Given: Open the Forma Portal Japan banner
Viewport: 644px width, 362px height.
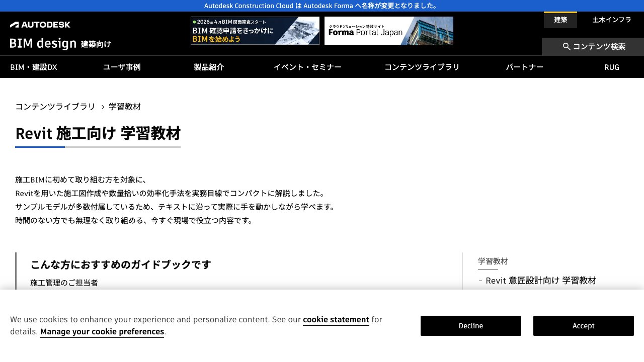Looking at the screenshot, I should [389, 31].
